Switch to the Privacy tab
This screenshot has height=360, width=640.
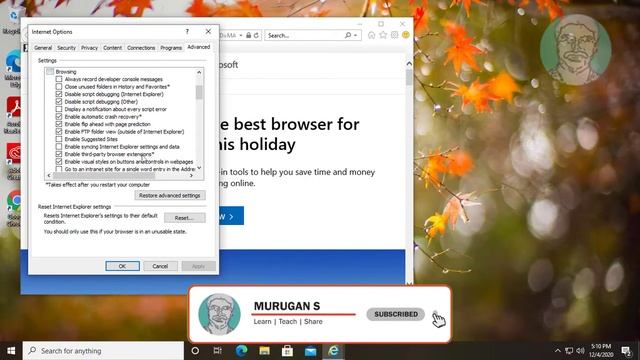point(89,48)
